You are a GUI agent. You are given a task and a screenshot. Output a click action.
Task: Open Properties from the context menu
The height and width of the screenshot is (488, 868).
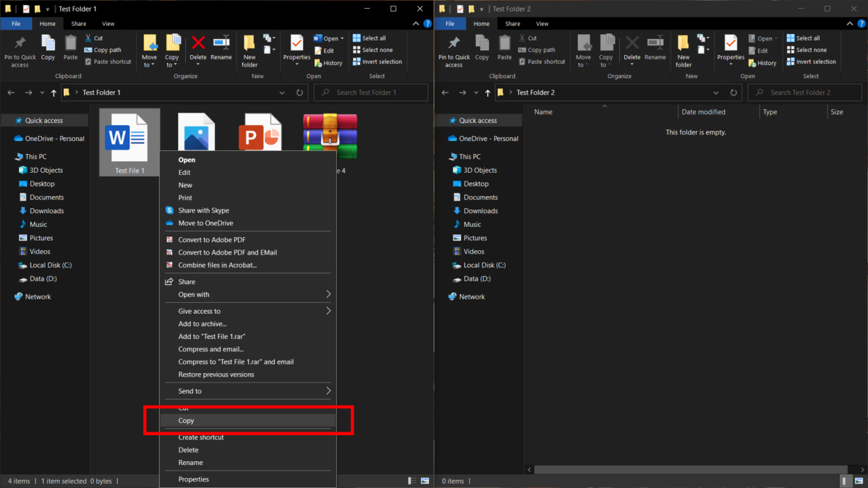pyautogui.click(x=248, y=479)
